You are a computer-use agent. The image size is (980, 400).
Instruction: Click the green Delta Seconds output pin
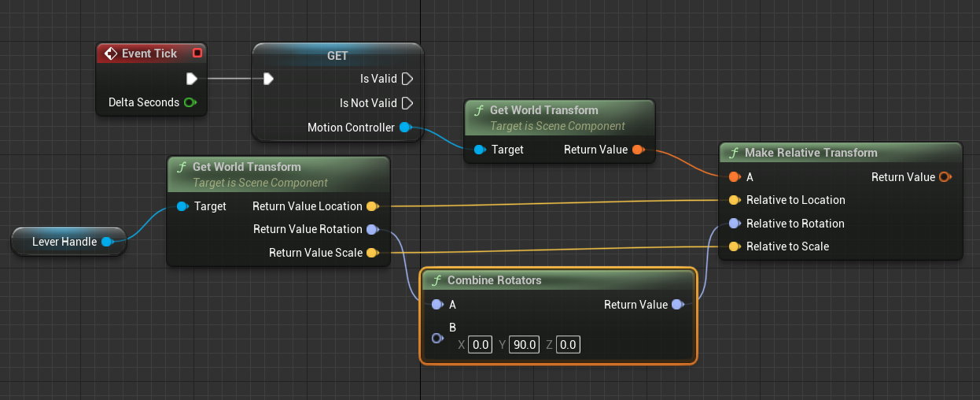pos(190,102)
